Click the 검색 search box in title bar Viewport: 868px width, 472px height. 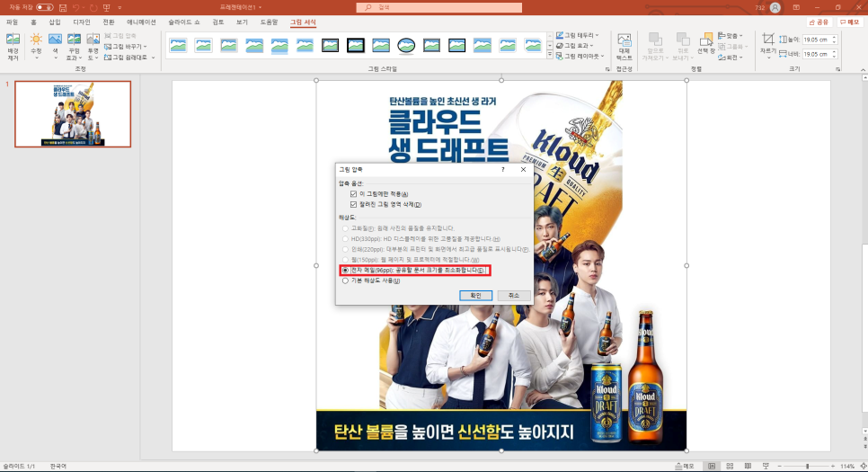point(439,7)
